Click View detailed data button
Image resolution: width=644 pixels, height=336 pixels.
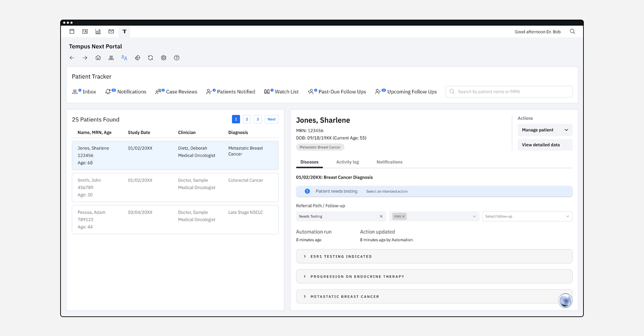(x=545, y=145)
